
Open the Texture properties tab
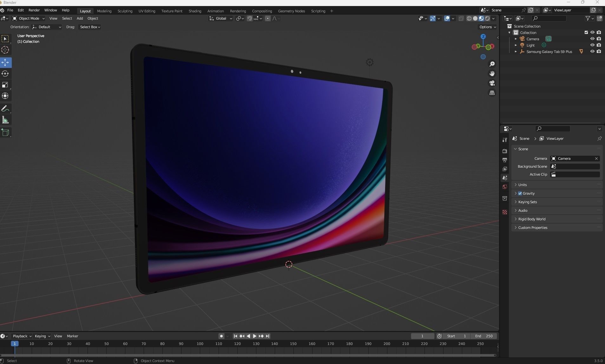point(505,212)
